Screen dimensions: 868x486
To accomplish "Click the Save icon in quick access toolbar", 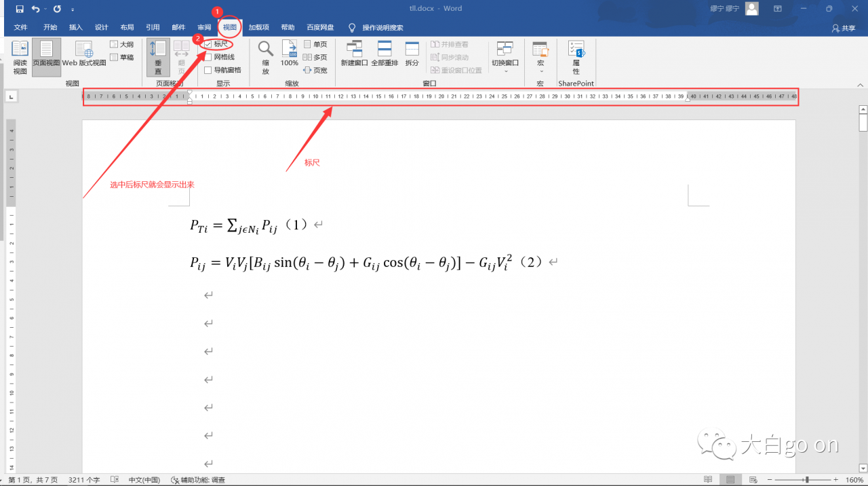I will click(x=19, y=9).
